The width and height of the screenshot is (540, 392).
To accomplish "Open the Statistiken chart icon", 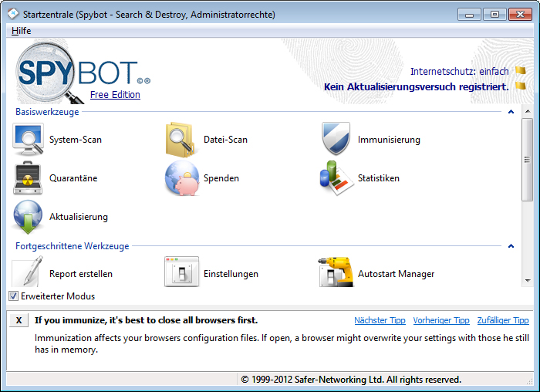I will click(336, 177).
